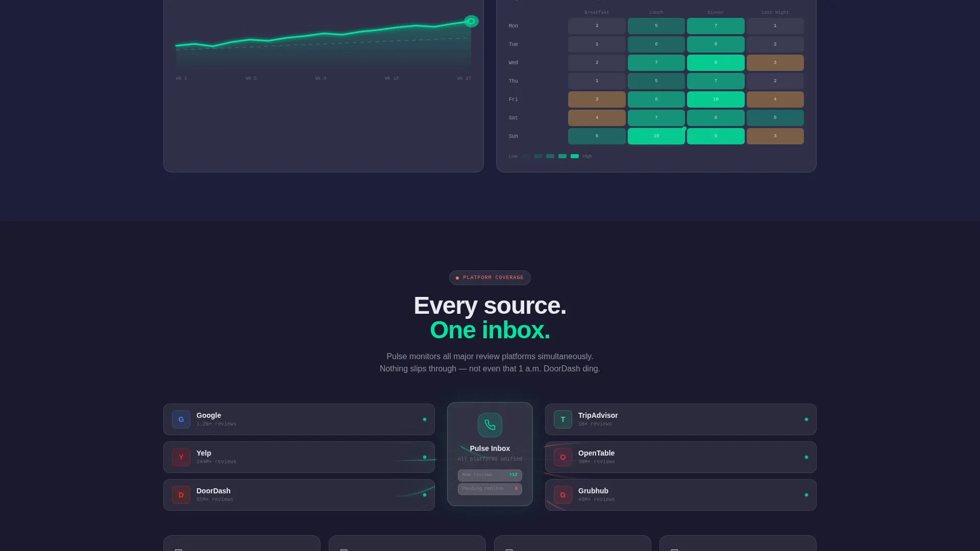Click the Breakfast column header
The image size is (980, 551).
(x=597, y=12)
